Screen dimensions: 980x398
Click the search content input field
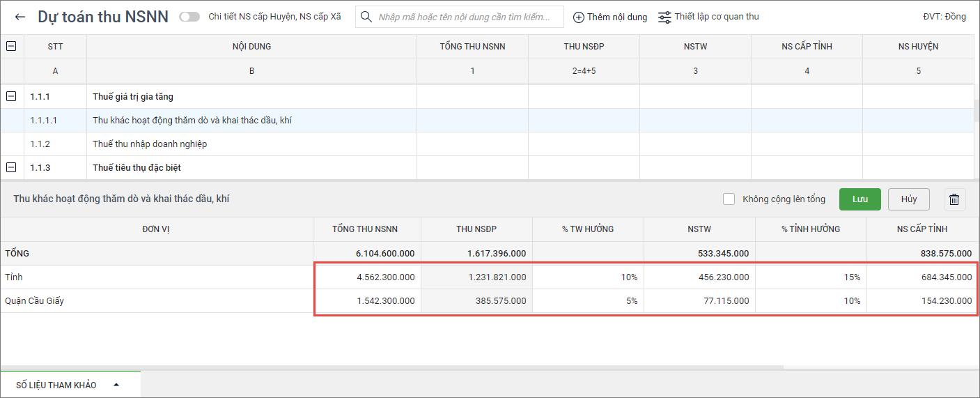pyautogui.click(x=467, y=17)
